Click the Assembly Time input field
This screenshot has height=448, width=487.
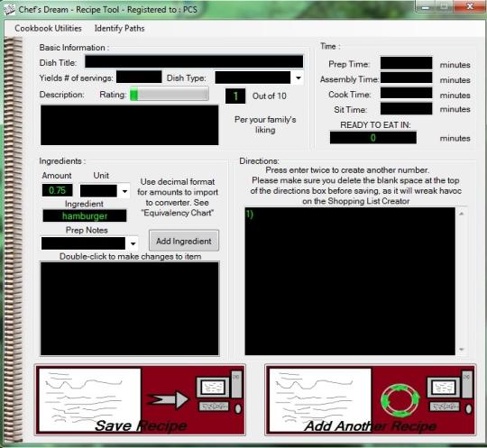[406, 78]
